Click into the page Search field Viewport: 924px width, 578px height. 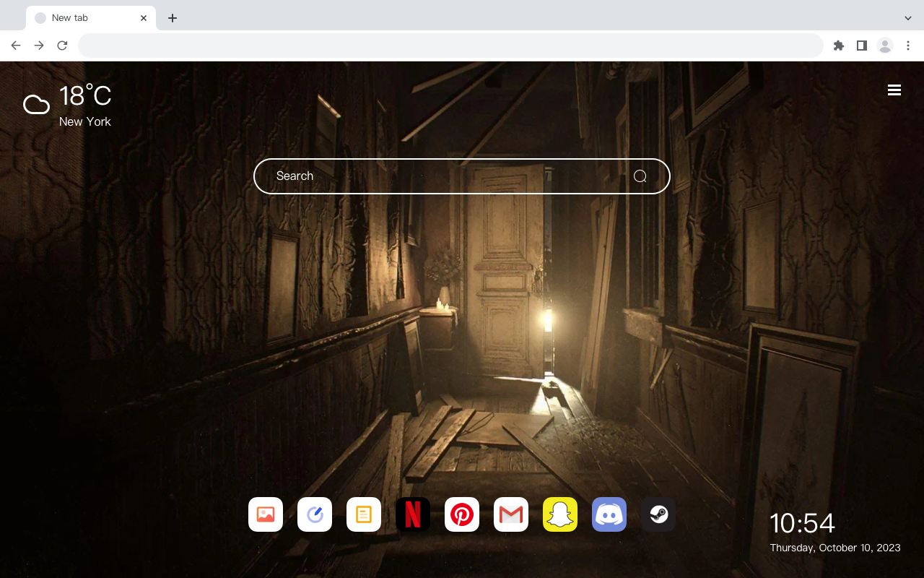(462, 176)
